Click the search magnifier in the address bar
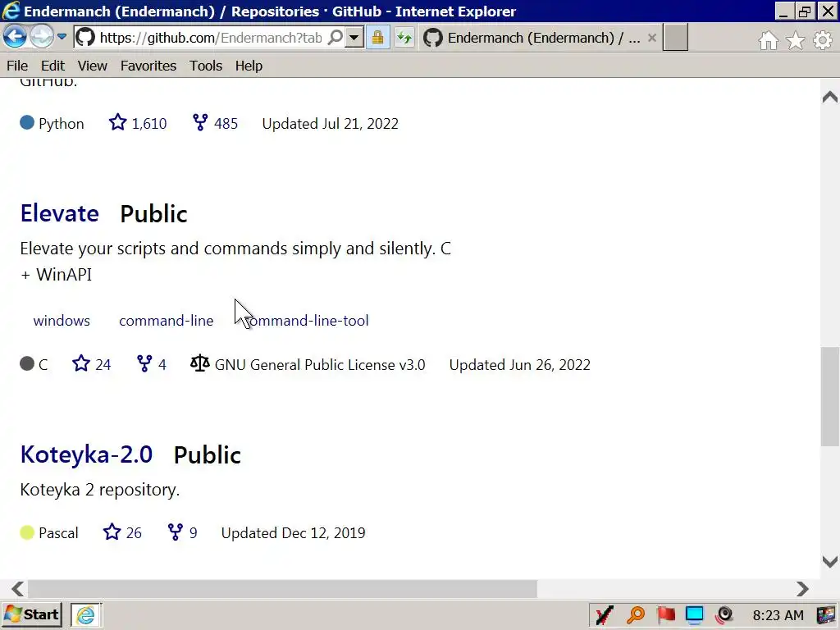The width and height of the screenshot is (840, 630). [x=336, y=38]
